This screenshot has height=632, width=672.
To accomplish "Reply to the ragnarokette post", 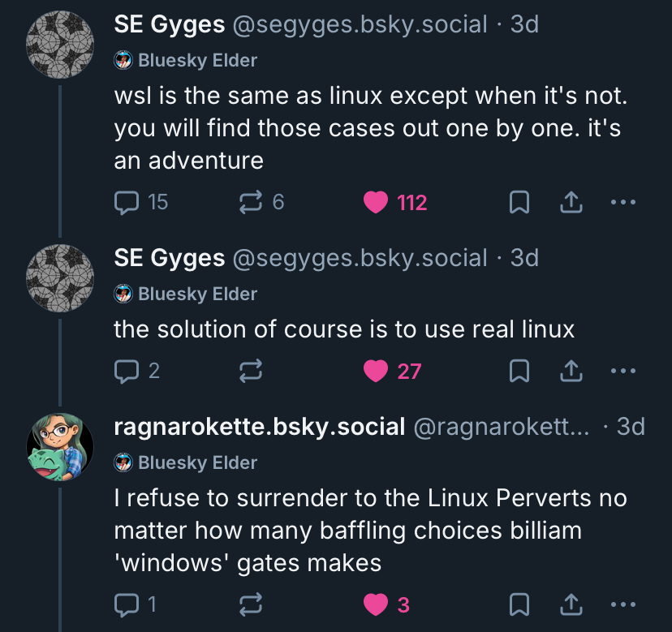I will [127, 604].
